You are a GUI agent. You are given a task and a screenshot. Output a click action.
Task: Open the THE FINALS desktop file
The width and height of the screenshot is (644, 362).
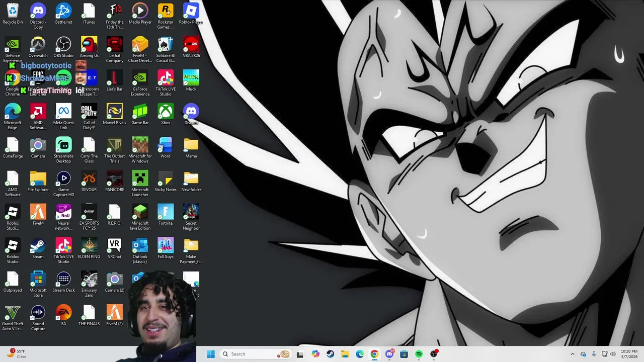(x=89, y=316)
